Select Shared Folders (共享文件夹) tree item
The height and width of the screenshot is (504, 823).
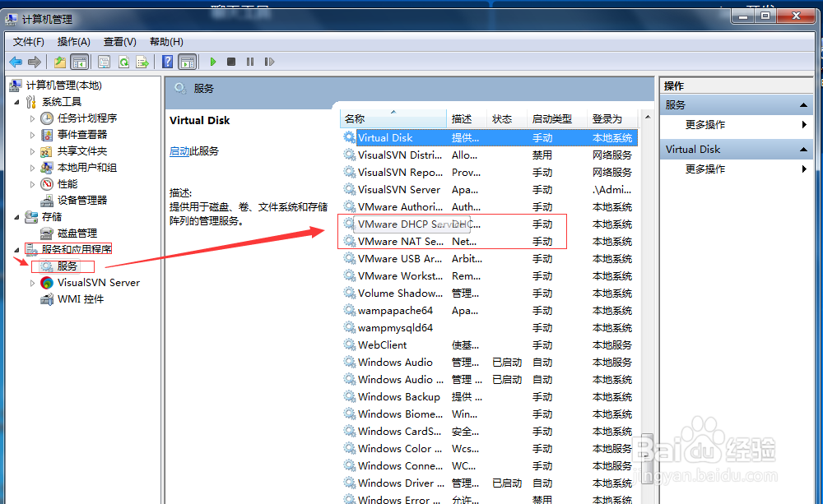[x=82, y=151]
